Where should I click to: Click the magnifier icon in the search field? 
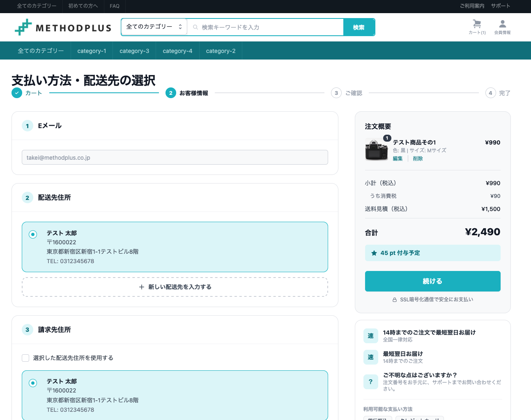195,27
